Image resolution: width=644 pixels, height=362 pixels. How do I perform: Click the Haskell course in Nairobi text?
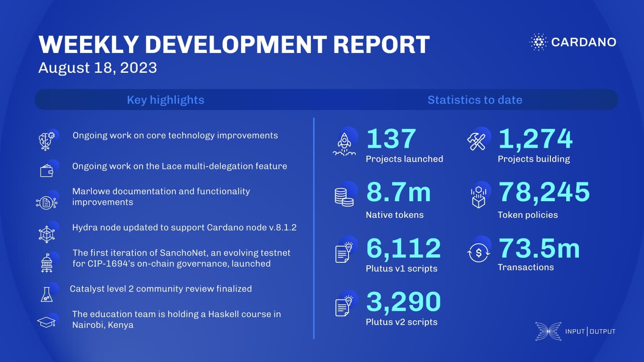tap(176, 319)
